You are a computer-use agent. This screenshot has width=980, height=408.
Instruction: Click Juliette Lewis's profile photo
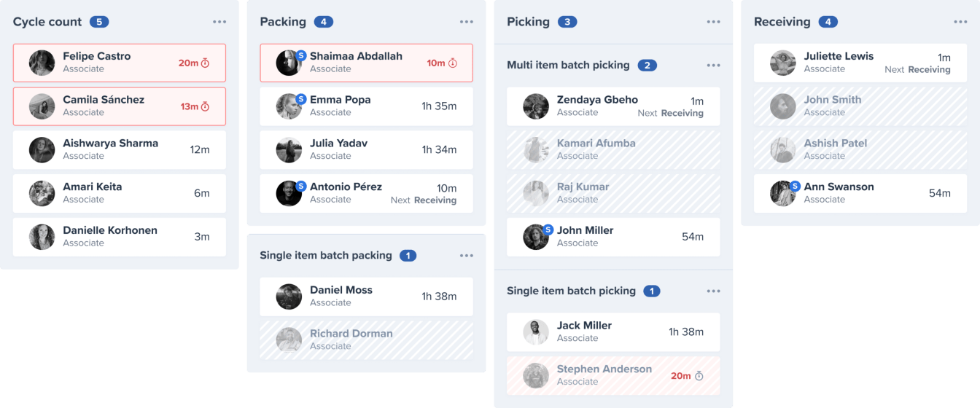click(x=783, y=63)
